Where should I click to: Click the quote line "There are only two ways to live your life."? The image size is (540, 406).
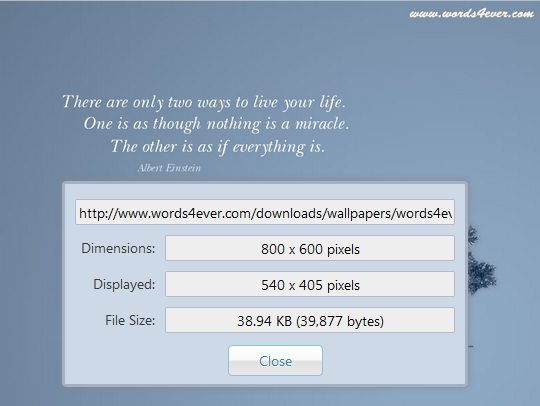pyautogui.click(x=204, y=102)
